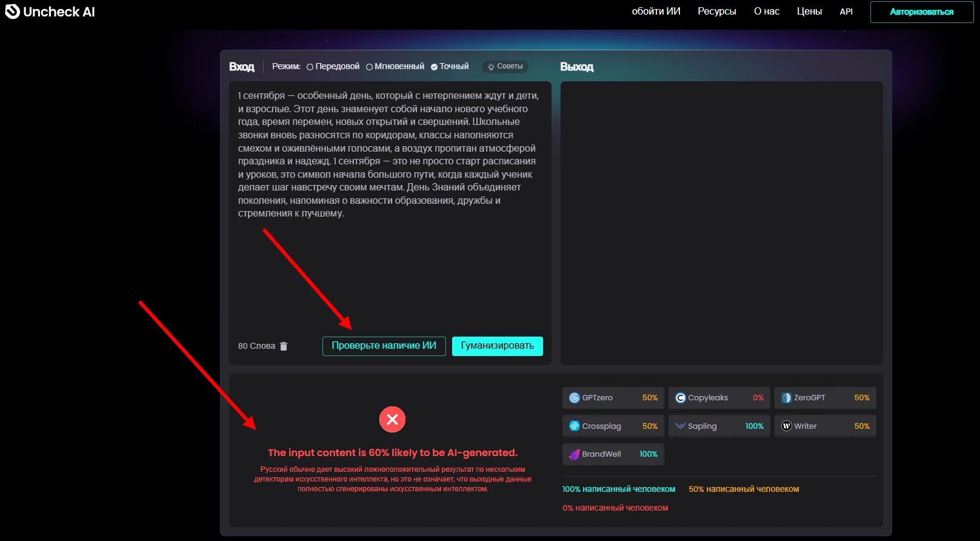
Task: Open the API menu item
Action: [x=846, y=12]
